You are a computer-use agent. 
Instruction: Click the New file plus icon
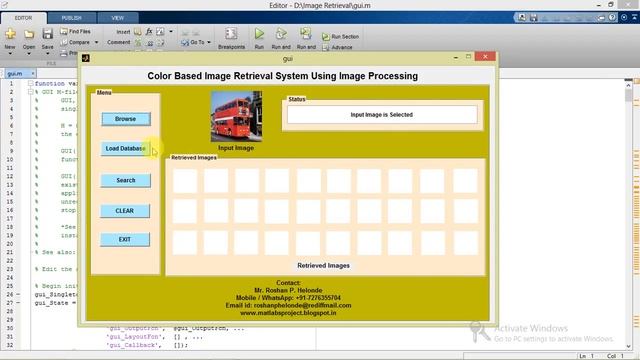[x=10, y=34]
